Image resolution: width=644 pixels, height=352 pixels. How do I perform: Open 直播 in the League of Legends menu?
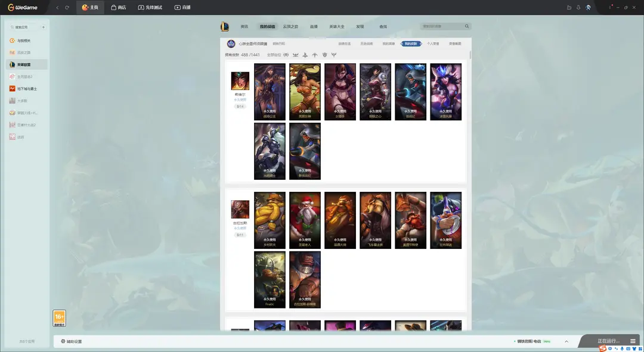[x=314, y=27]
